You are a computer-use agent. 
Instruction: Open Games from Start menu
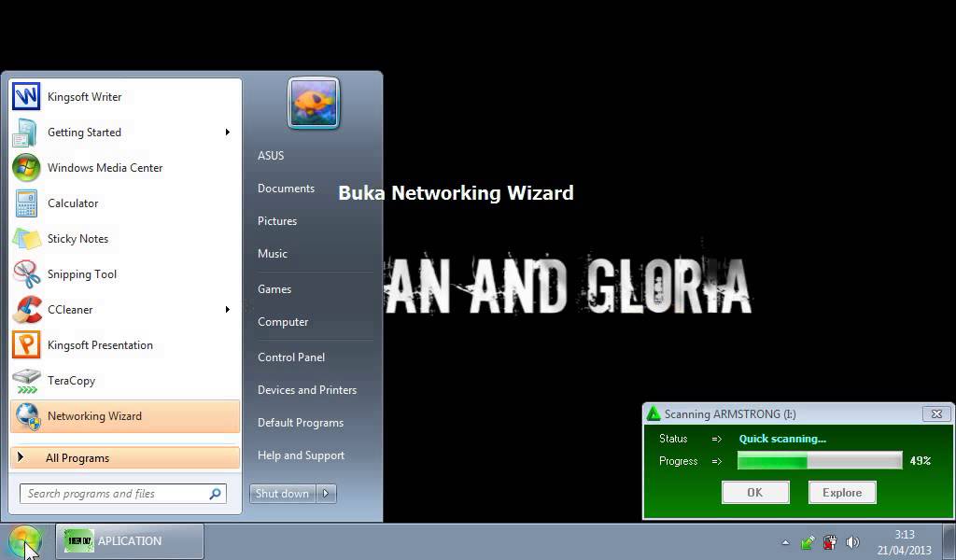(x=274, y=288)
